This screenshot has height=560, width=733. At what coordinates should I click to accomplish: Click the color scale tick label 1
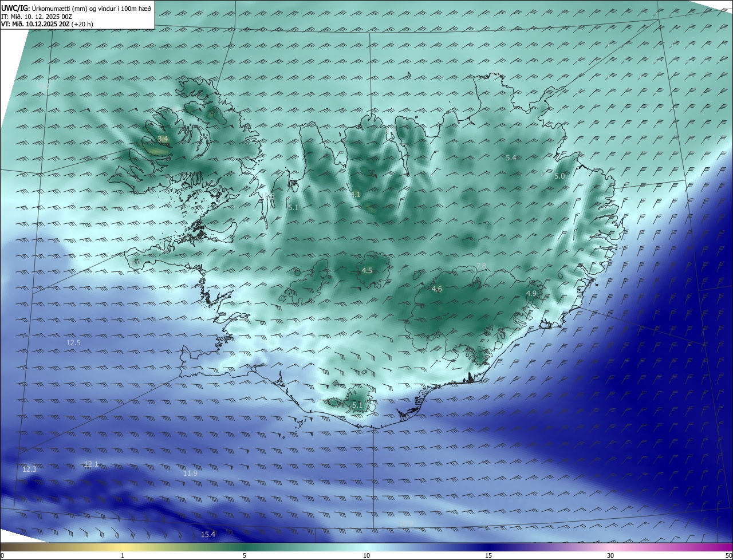point(123,555)
